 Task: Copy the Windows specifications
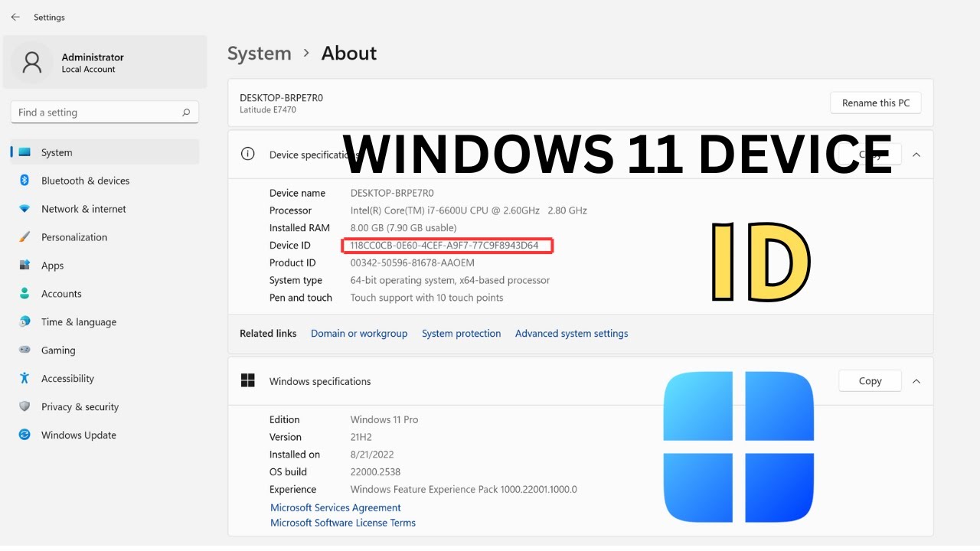click(x=870, y=381)
